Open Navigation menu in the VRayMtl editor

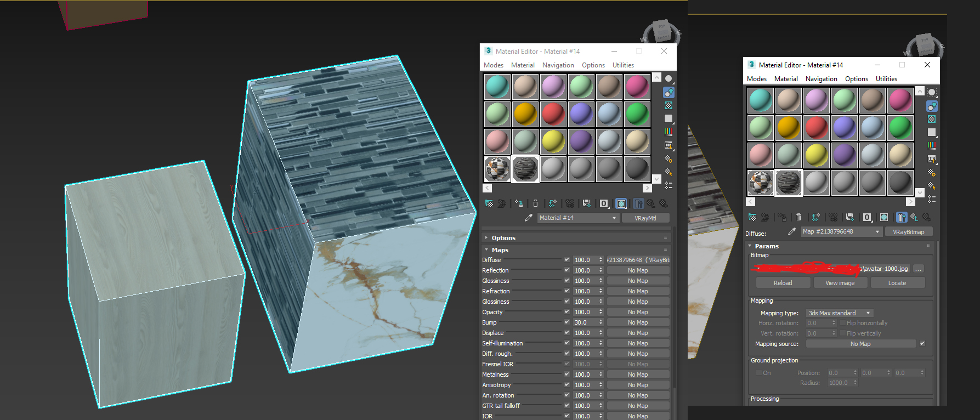click(x=558, y=65)
